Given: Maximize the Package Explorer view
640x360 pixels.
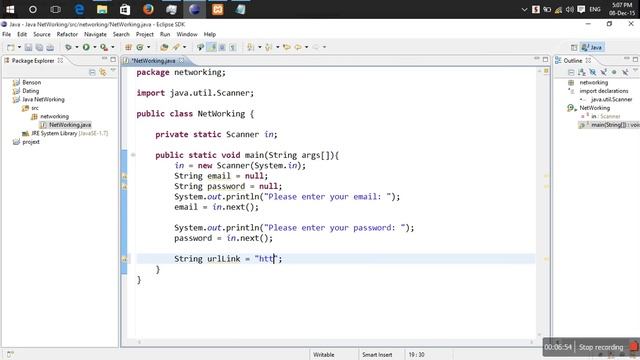Looking at the screenshot, I should [x=113, y=60].
